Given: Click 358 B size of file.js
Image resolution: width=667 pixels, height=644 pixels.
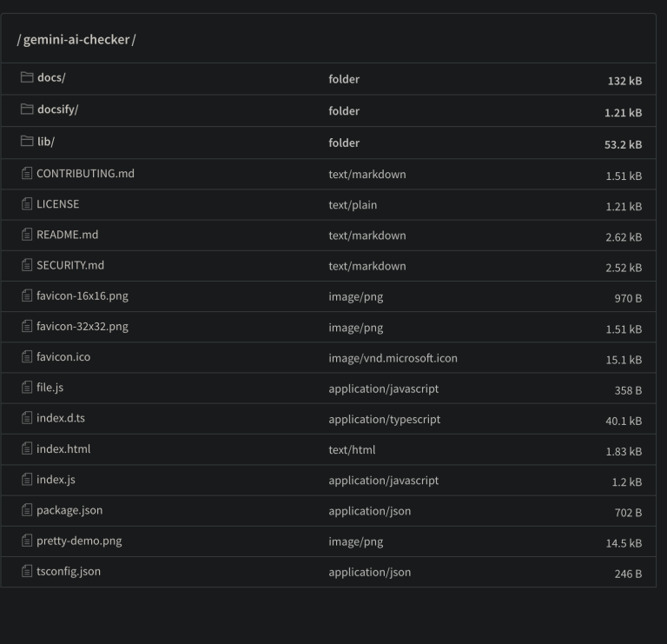Looking at the screenshot, I should [x=628, y=390].
